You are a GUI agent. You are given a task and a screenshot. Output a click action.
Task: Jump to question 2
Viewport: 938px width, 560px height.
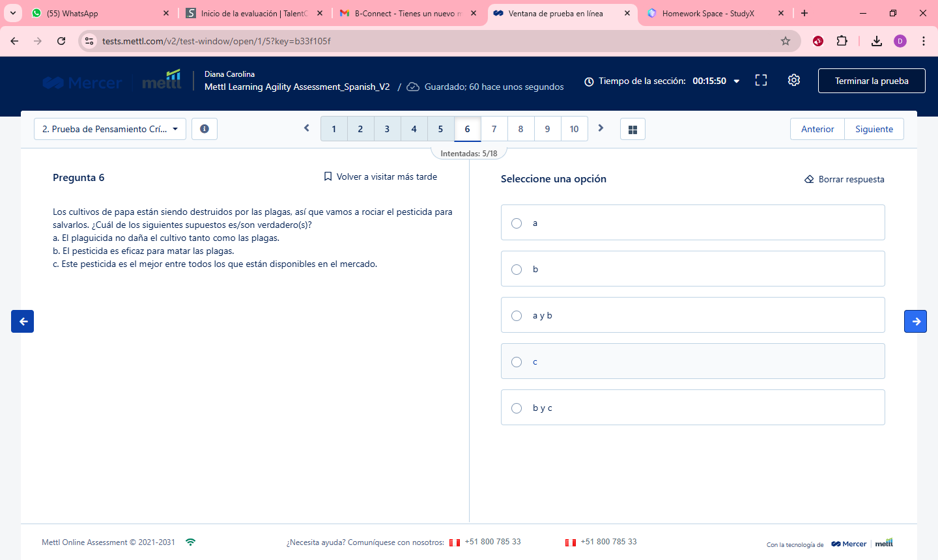tap(360, 129)
